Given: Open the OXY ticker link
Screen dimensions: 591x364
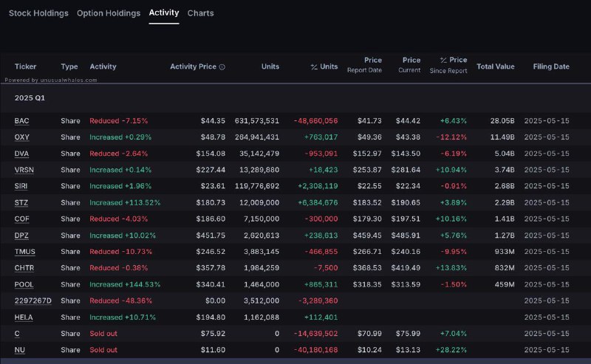Looking at the screenshot, I should pos(22,137).
